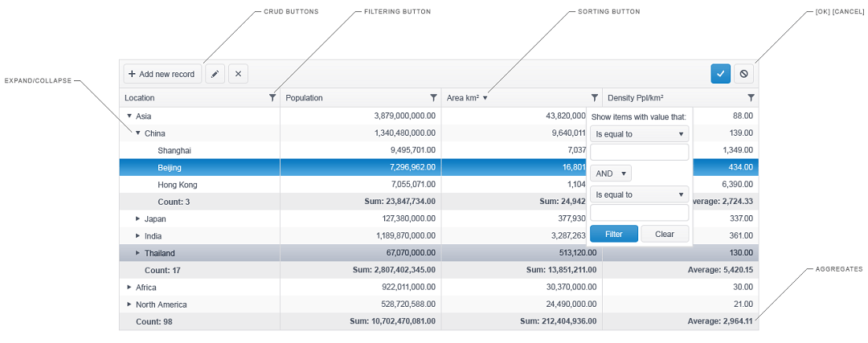868x343 pixels.
Task: Confirm changes with the blue checkmark button
Action: point(721,74)
